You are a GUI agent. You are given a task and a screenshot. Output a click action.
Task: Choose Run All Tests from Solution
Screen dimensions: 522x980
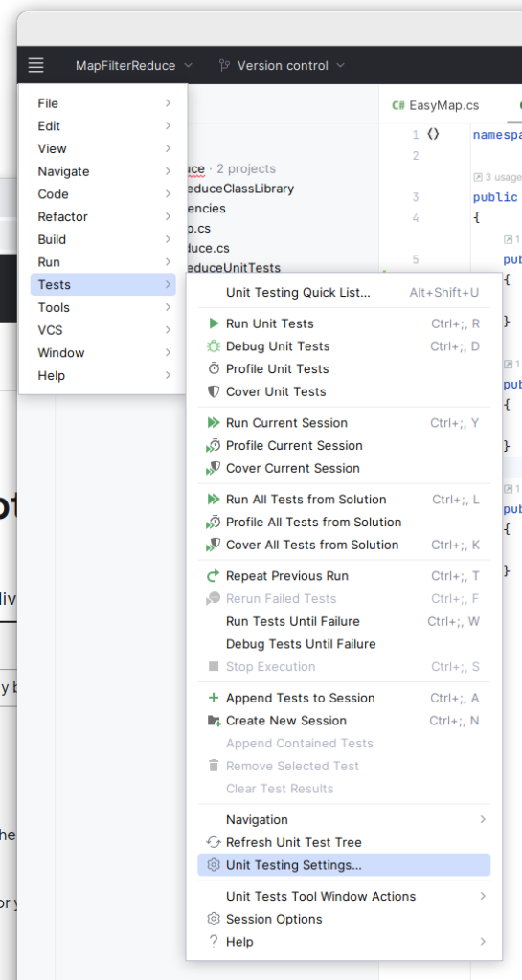344,500
